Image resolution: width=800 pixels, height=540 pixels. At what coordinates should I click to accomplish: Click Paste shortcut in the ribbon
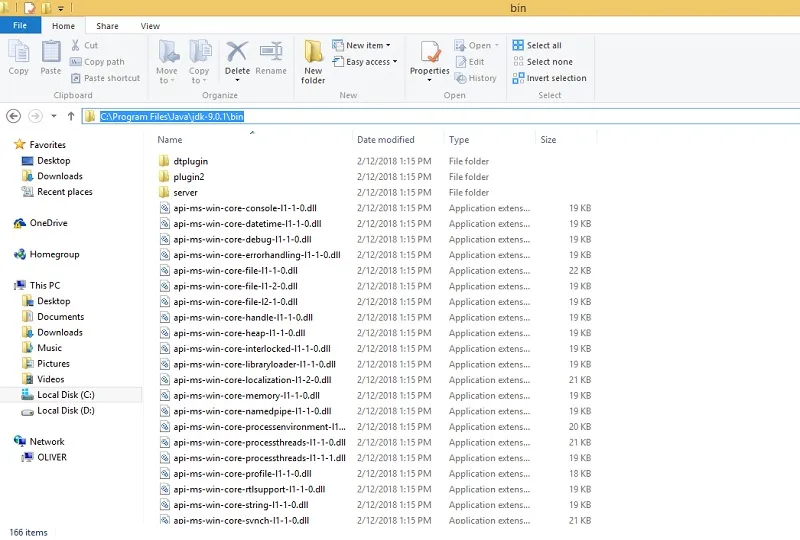[x=105, y=78]
